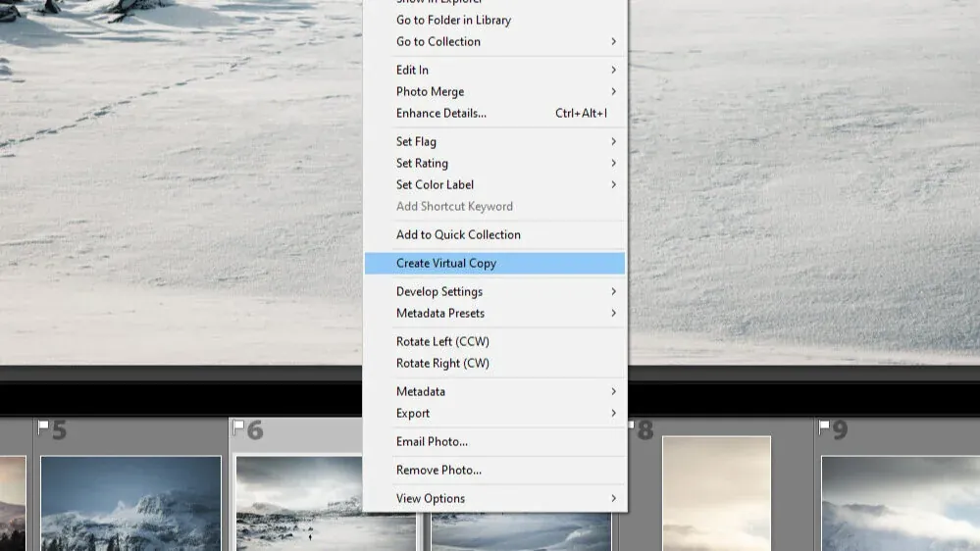The height and width of the screenshot is (551, 980).
Task: Click the arrow beside Set Rating
Action: pyautogui.click(x=614, y=163)
